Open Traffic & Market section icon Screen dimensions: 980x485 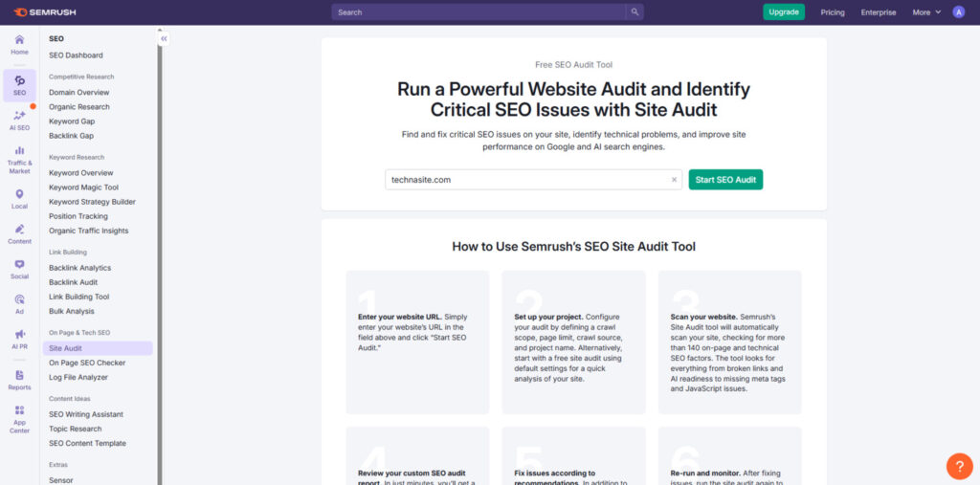point(19,151)
